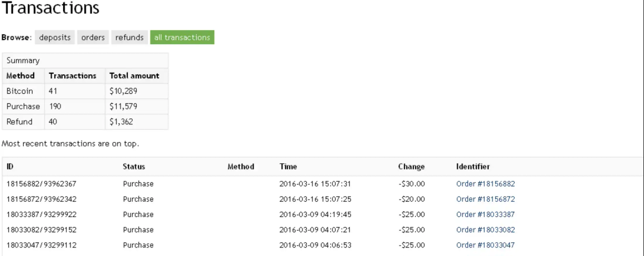Screen dimensions: 644x256
Task: Click transaction ID 18156882/93962367
Action: [43, 184]
